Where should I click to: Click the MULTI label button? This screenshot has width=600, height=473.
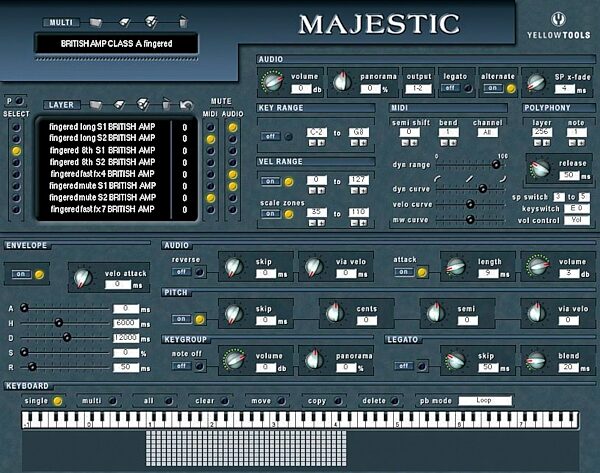(61, 23)
